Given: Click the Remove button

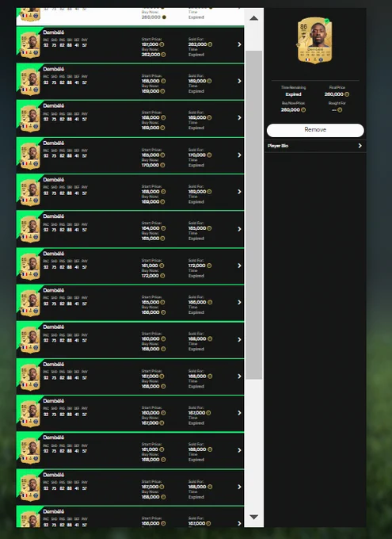Looking at the screenshot, I should coord(315,130).
